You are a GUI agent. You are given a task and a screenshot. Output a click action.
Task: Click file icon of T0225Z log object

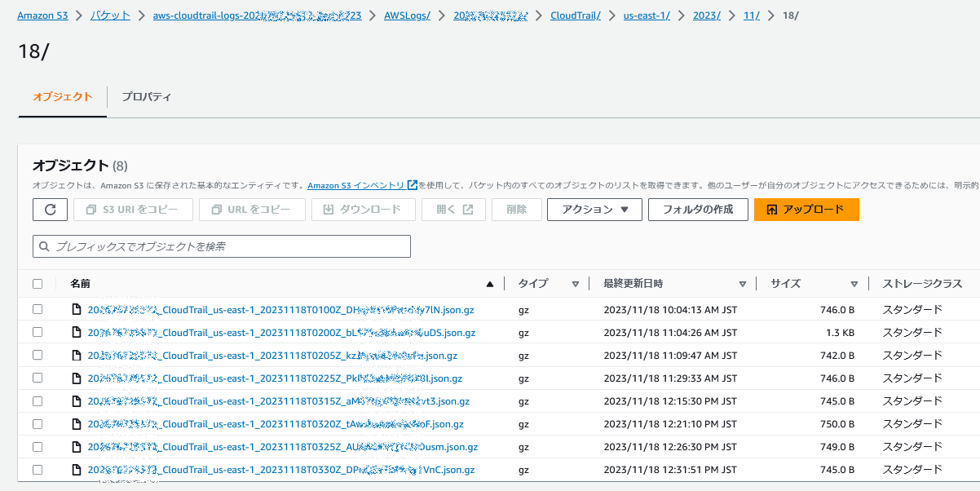coord(77,378)
